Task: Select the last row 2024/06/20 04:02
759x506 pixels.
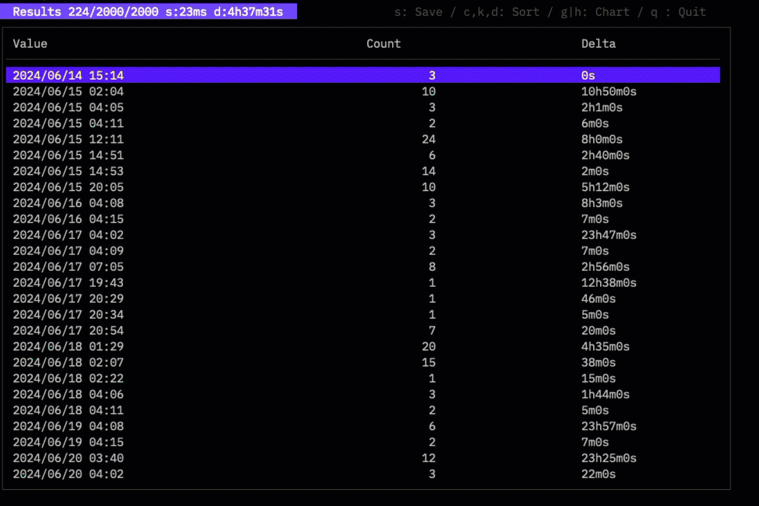Action: (x=363, y=474)
